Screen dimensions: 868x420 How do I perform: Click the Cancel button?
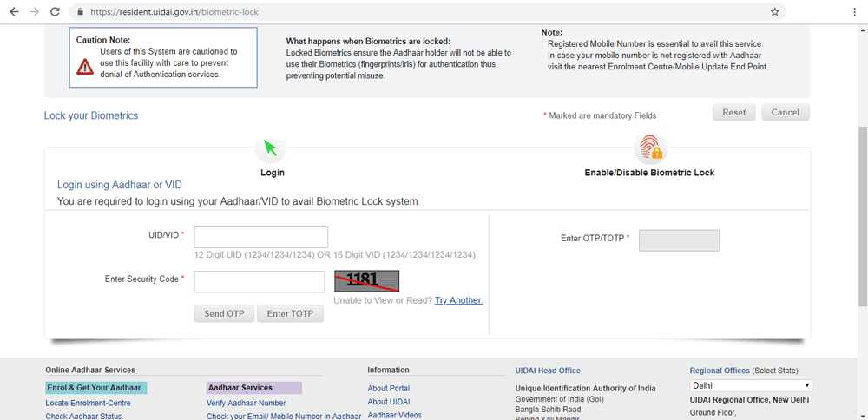pyautogui.click(x=785, y=113)
